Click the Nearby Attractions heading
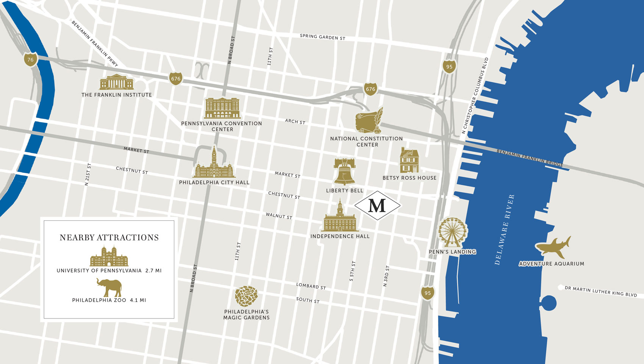 pyautogui.click(x=109, y=238)
